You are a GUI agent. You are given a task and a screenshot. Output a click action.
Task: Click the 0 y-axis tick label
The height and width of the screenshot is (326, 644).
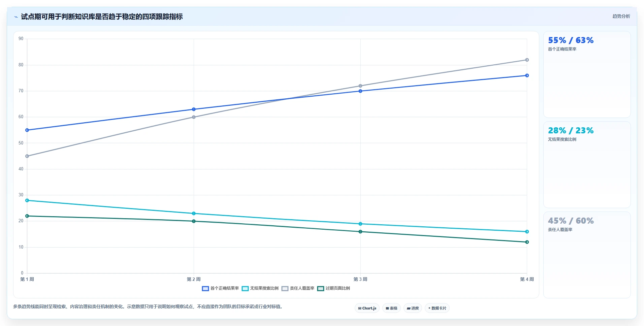pyautogui.click(x=22, y=273)
